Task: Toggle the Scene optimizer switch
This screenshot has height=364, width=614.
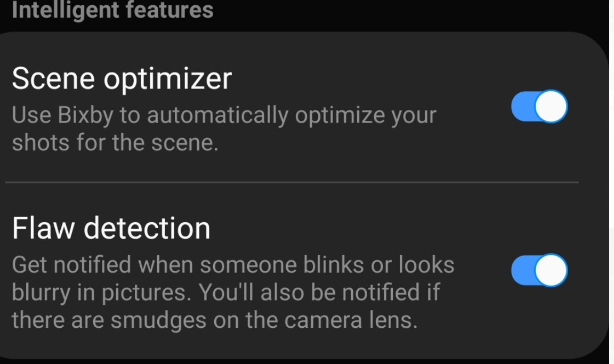Action: pyautogui.click(x=539, y=107)
